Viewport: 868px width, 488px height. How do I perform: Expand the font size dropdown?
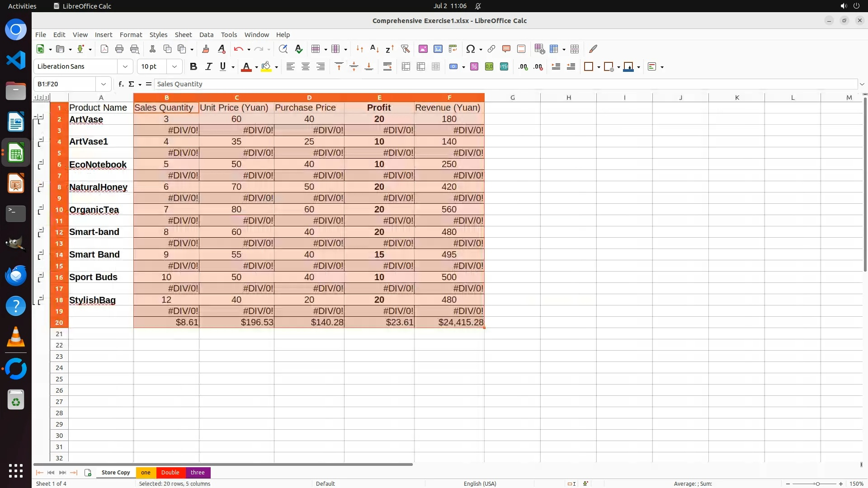coord(174,66)
